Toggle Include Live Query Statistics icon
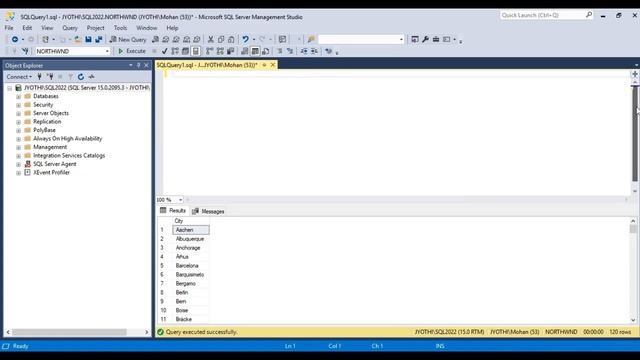Screen dimensions: 640x360 coord(220,51)
